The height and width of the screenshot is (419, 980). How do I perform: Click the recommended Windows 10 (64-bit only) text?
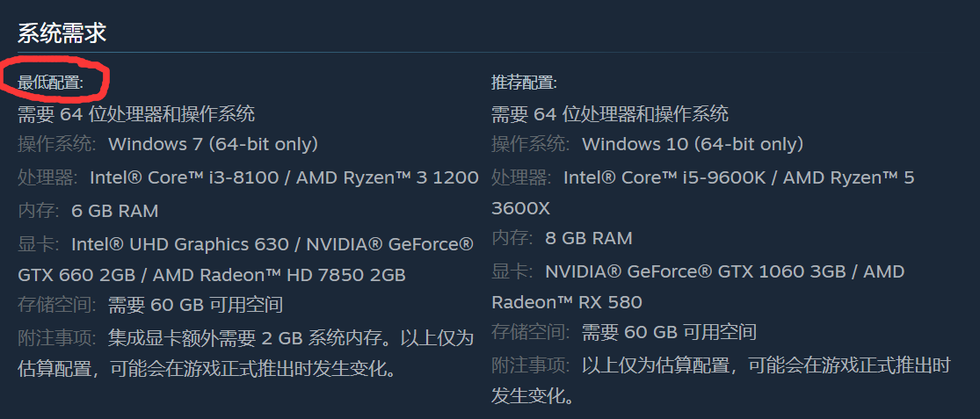pos(693,144)
